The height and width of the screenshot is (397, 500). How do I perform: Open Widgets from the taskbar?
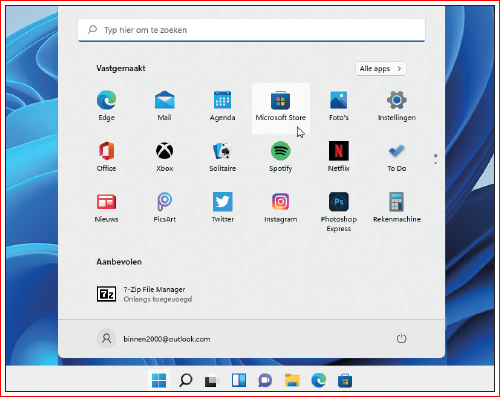[x=239, y=380]
